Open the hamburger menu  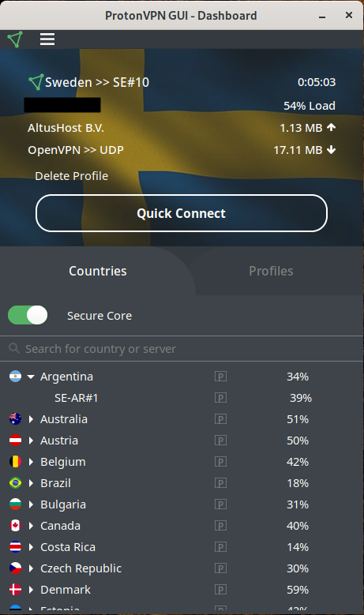pos(47,39)
